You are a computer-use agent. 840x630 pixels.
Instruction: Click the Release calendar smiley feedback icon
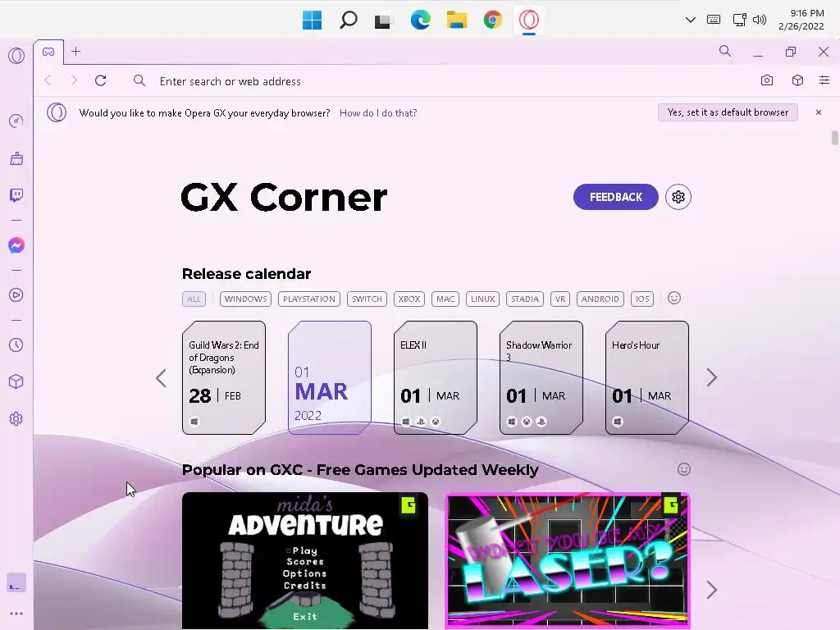pyautogui.click(x=674, y=298)
